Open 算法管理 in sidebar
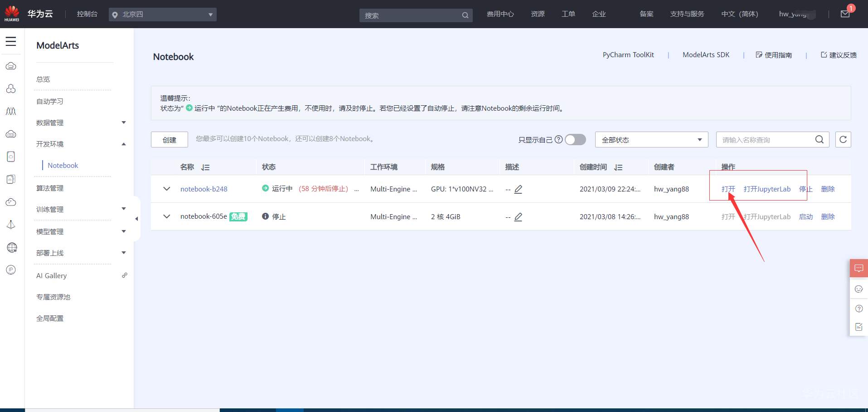Image resolution: width=868 pixels, height=412 pixels. (50, 188)
